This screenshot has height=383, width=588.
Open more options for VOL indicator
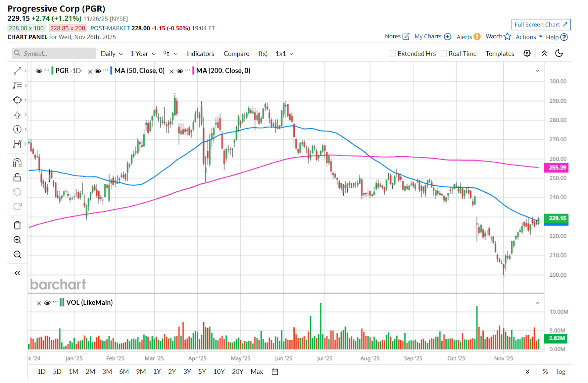click(55, 302)
